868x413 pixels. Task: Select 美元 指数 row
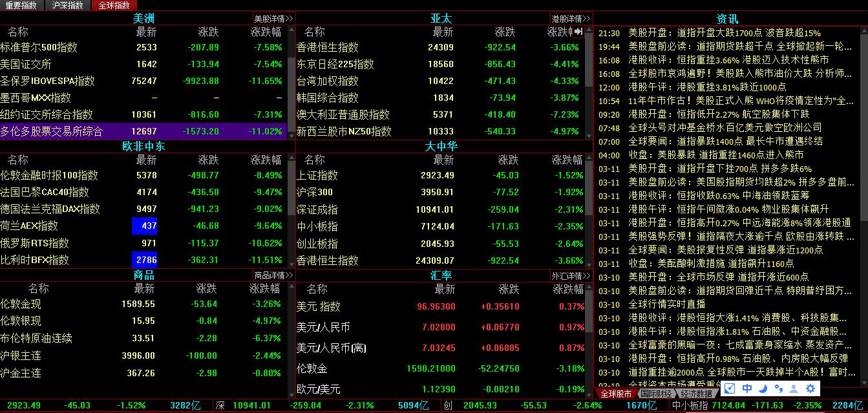[440, 306]
